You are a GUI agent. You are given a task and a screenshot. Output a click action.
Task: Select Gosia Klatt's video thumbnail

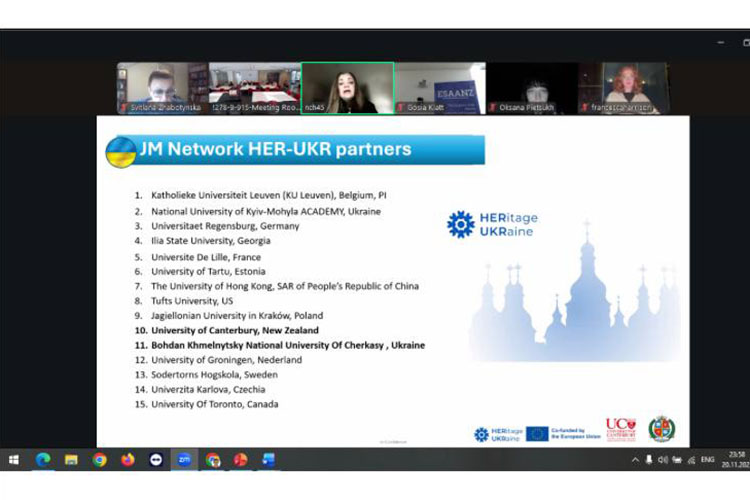click(439, 88)
